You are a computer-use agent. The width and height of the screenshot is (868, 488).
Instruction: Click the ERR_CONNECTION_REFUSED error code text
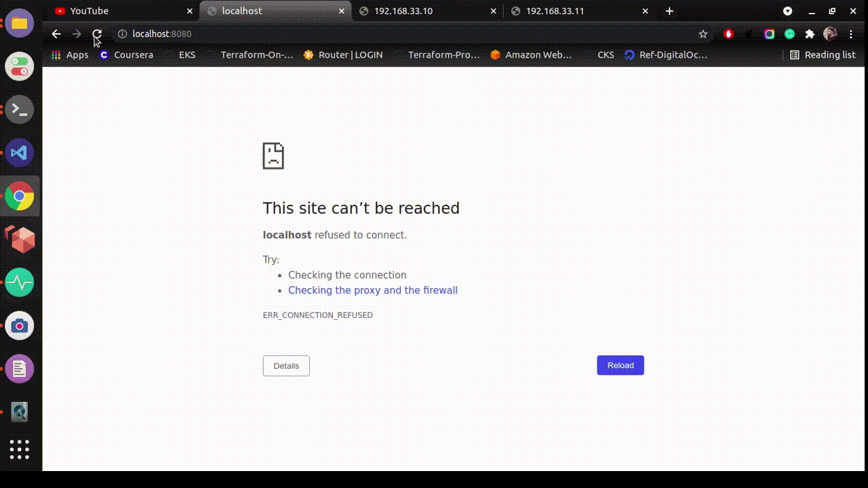[318, 315]
